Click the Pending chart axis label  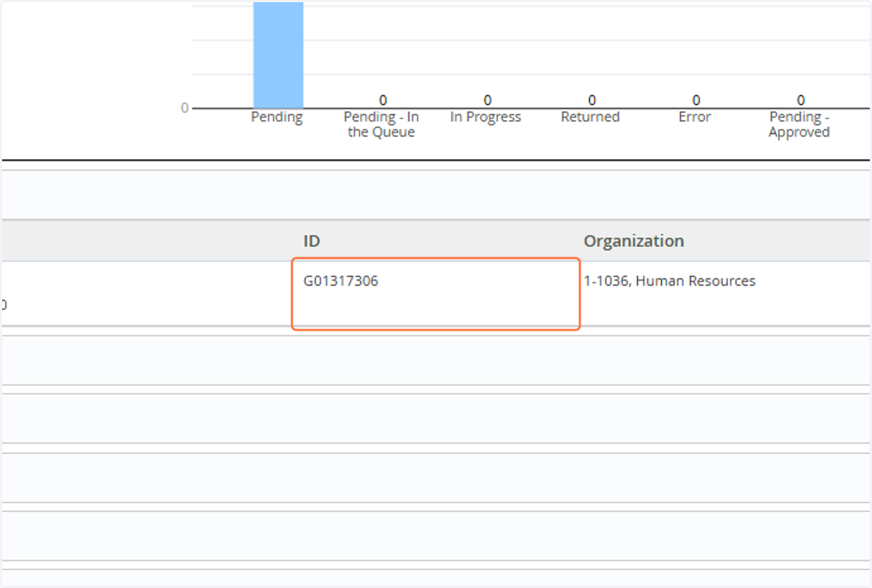pos(277,117)
